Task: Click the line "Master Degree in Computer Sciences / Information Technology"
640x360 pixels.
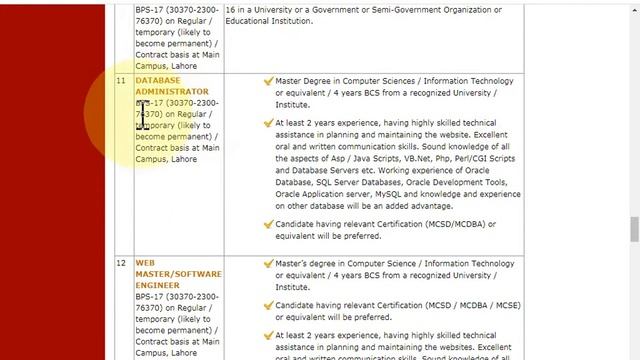Action: pyautogui.click(x=394, y=81)
